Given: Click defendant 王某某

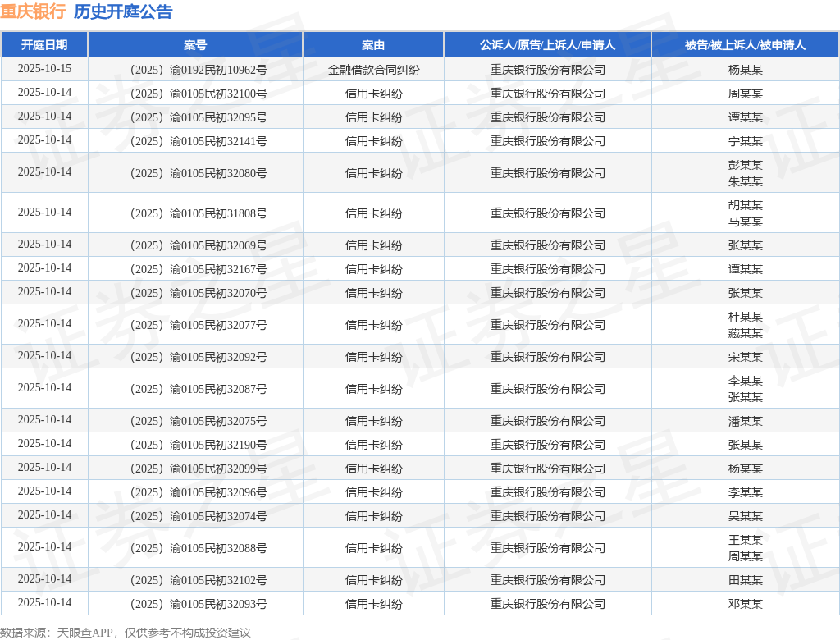Looking at the screenshot, I should point(745,540).
